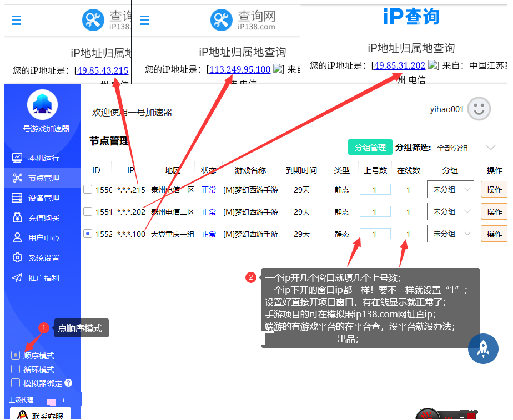Open 设备管理 menu item
Viewport: 513px width, 420px height.
pyautogui.click(x=43, y=198)
